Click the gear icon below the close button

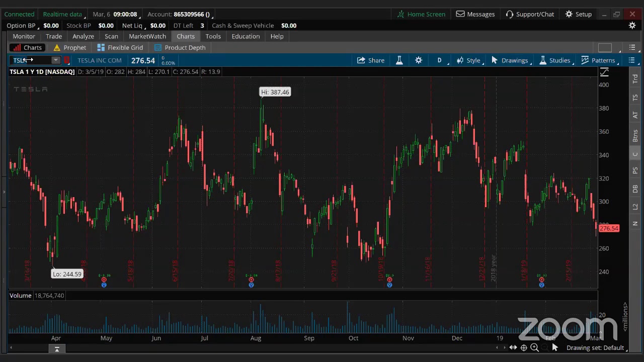point(632,26)
